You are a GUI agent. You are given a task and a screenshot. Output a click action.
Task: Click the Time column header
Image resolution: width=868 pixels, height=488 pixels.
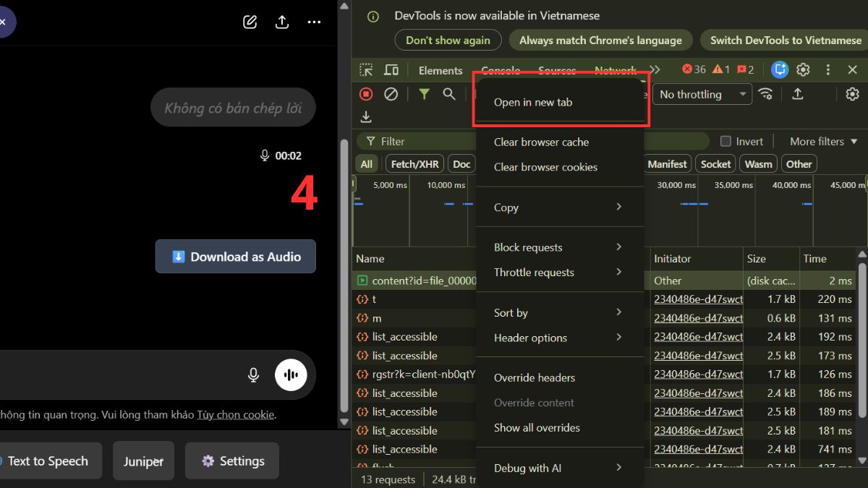click(814, 259)
